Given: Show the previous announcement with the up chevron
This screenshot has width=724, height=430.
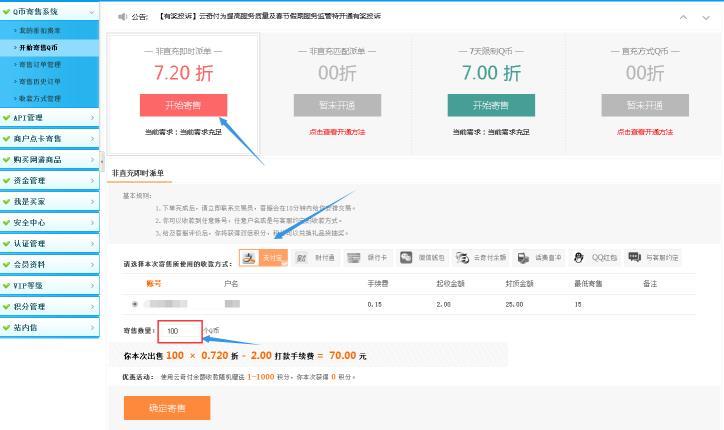Looking at the screenshot, I should (x=683, y=18).
